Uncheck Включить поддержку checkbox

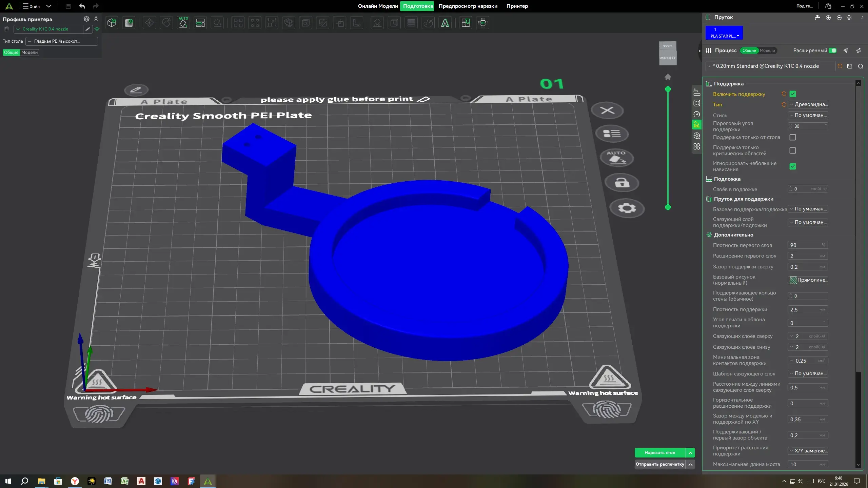tap(793, 94)
